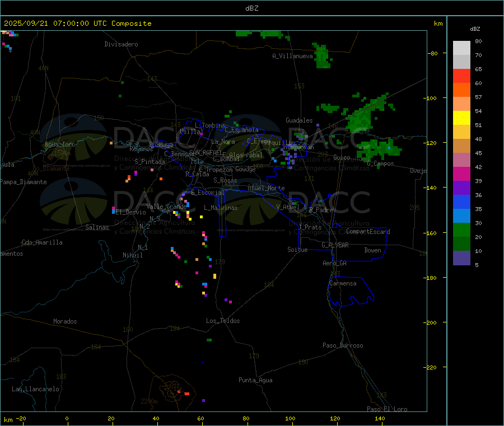Image resolution: width=504 pixels, height=426 pixels.
Task: Click the 2025/09/21 07:00:00 UTC Composite timestamp
Action: (77, 24)
